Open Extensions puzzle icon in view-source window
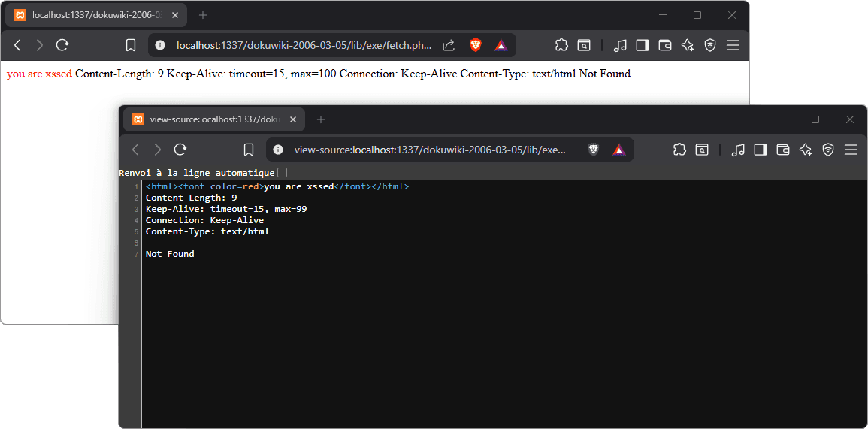 tap(679, 150)
